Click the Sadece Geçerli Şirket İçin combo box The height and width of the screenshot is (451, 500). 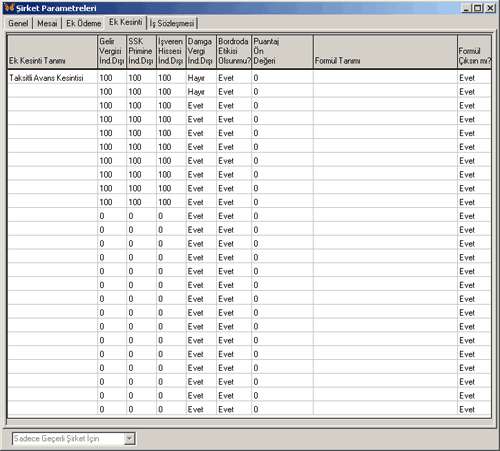(74, 439)
